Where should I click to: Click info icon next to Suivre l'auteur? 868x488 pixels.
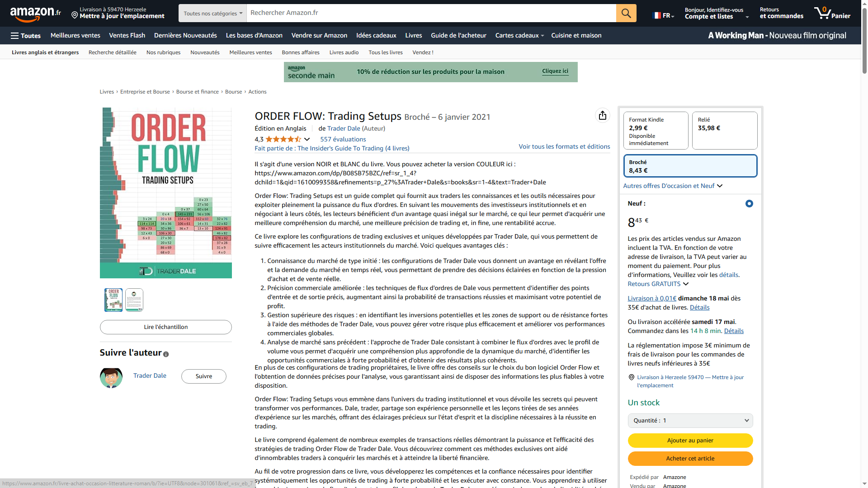[166, 354]
